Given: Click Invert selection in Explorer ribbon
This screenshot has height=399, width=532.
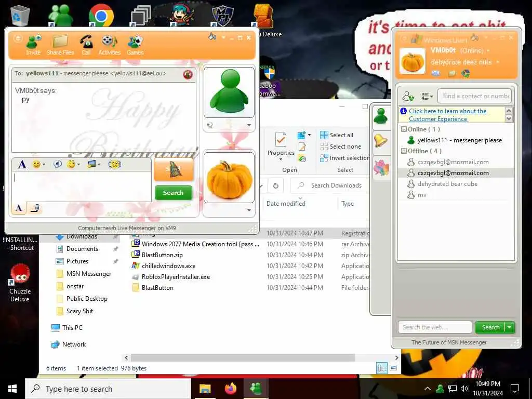Looking at the screenshot, I should point(345,158).
